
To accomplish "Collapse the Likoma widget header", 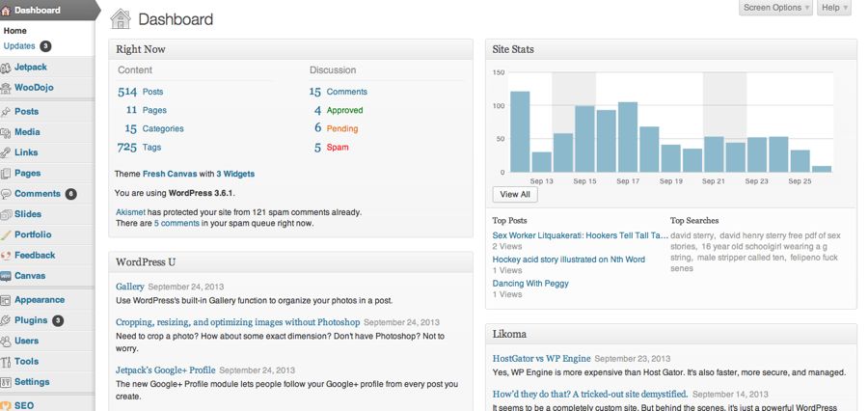I will [671, 334].
